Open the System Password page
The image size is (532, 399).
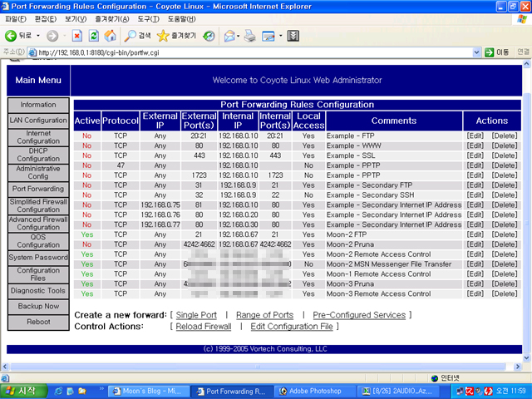[x=38, y=258]
